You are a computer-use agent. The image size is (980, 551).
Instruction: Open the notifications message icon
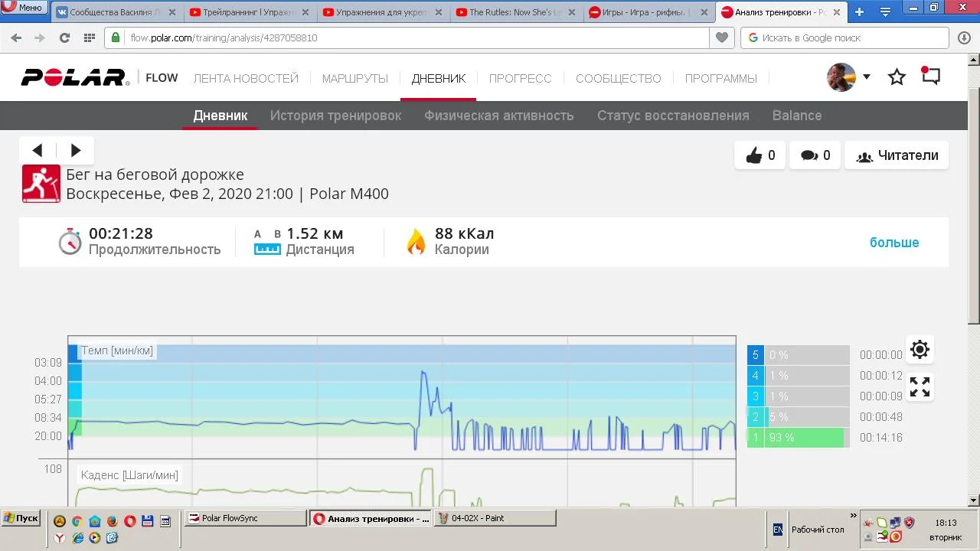point(930,77)
